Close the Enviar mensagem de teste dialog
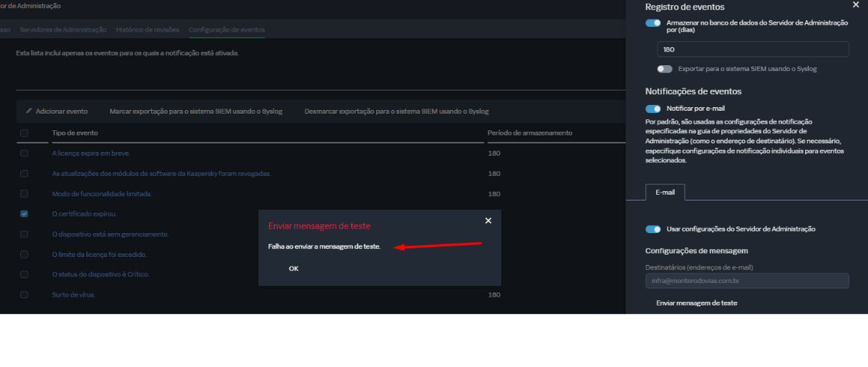 pyautogui.click(x=488, y=221)
